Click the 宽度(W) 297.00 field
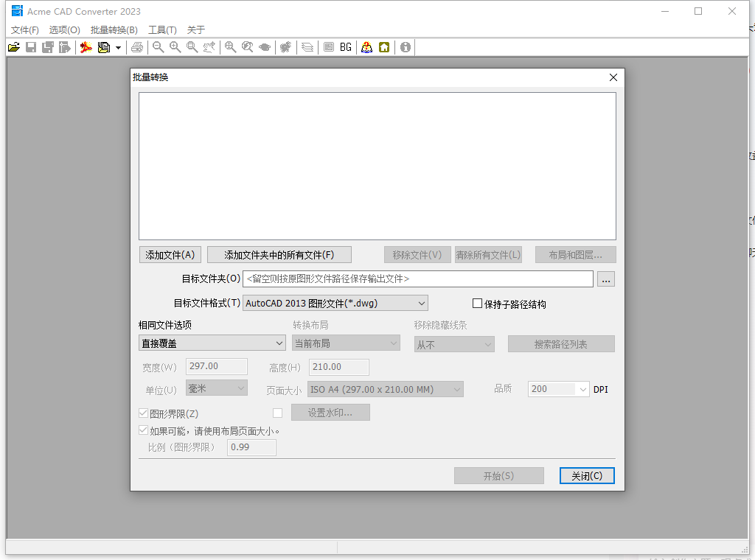Screen dimensions: 755x560 pos(217,367)
